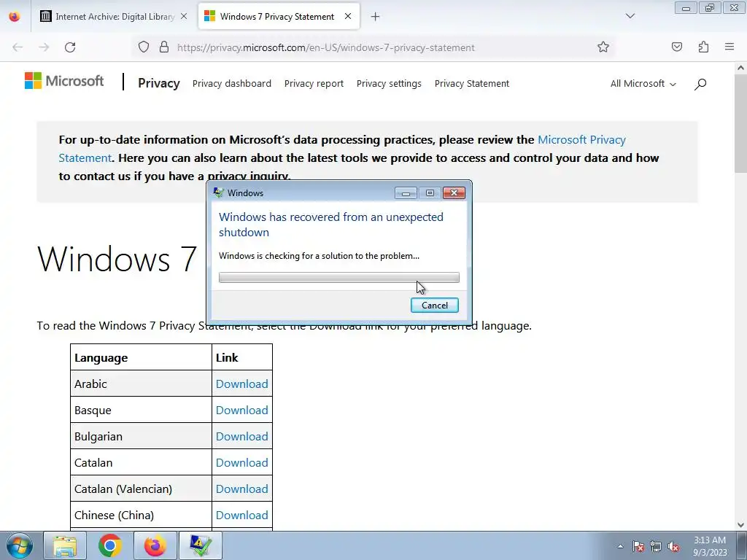Minimize the Windows recovery dialog

coord(406,192)
